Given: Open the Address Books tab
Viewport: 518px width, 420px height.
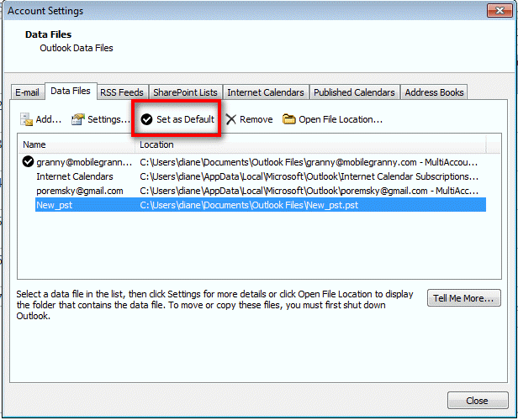Looking at the screenshot, I should coord(434,92).
